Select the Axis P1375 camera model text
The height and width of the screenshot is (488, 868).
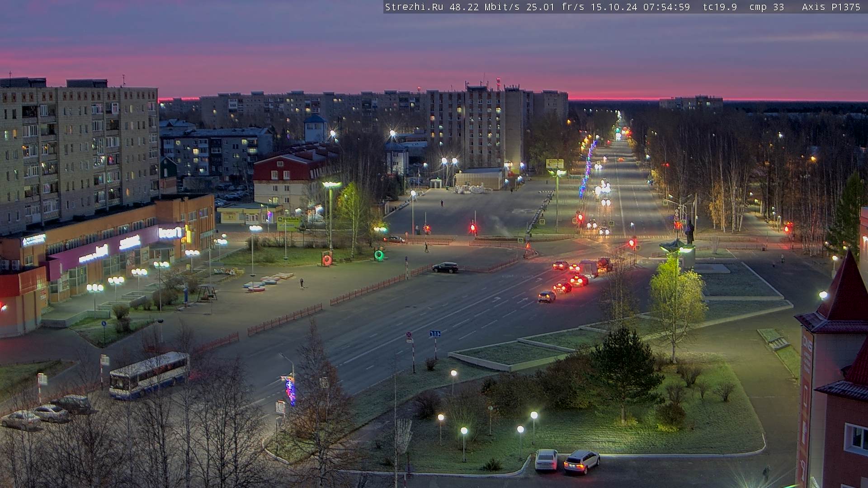[831, 7]
